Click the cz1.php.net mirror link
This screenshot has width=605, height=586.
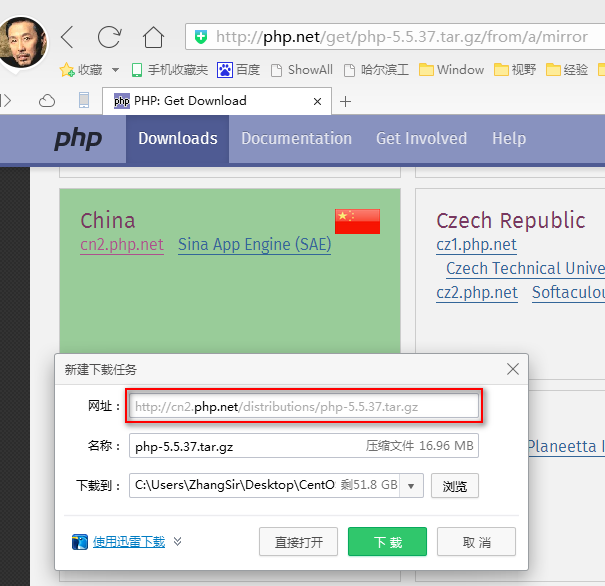(477, 245)
